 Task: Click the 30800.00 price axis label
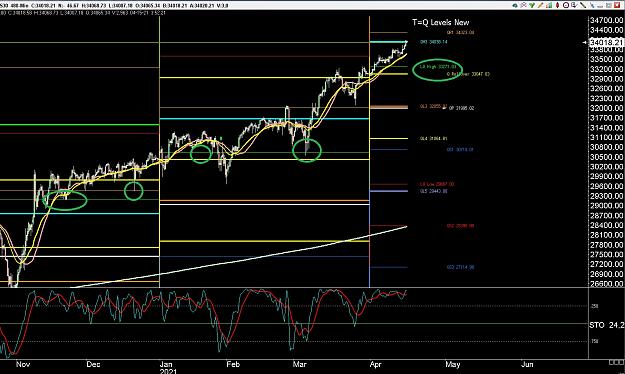607,147
